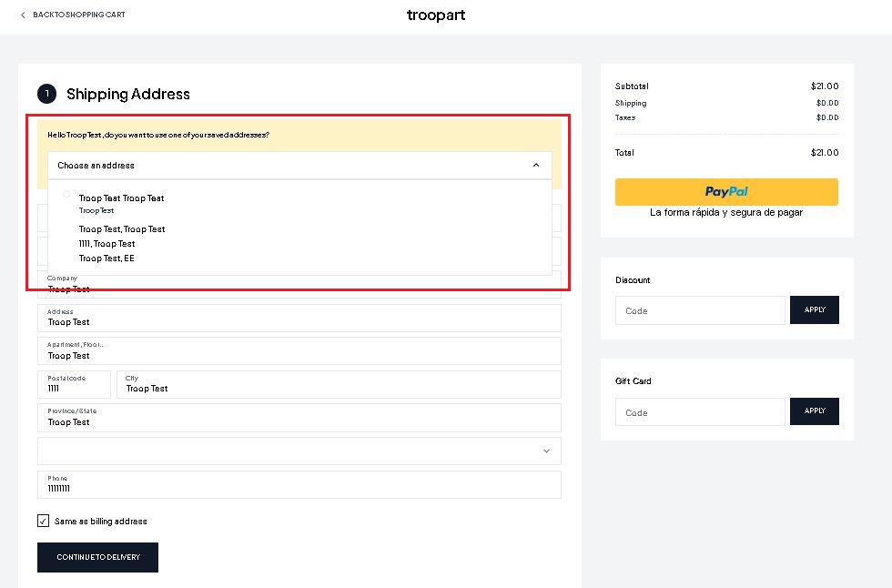
Task: Click the Address input field
Action: [x=299, y=318]
